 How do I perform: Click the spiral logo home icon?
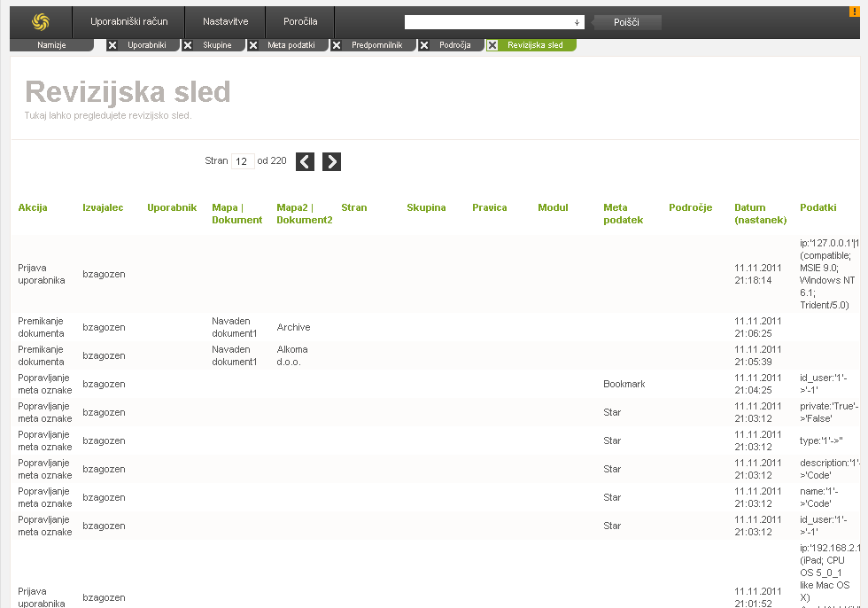[x=41, y=21]
